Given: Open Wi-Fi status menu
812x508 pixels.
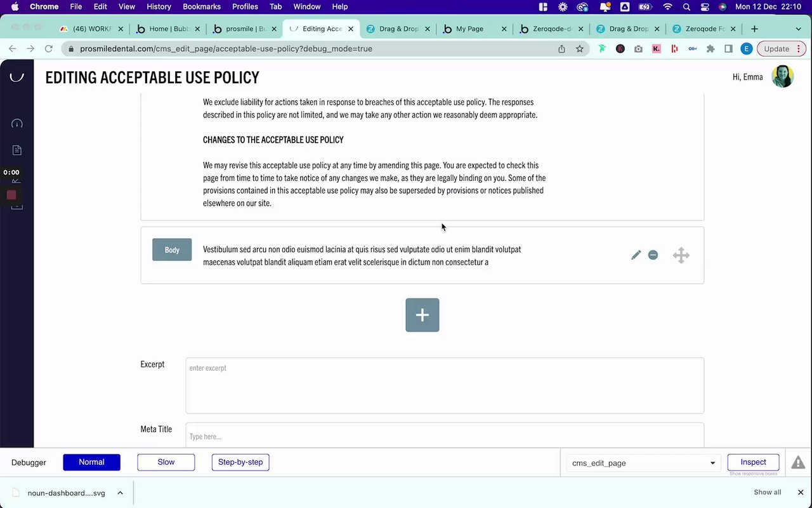Looking at the screenshot, I should point(667,6).
